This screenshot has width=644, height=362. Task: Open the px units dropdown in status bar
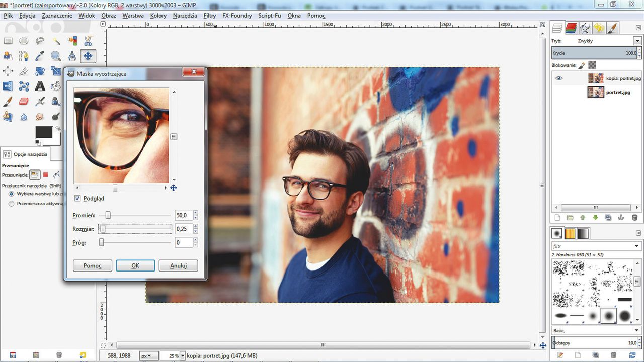(149, 356)
